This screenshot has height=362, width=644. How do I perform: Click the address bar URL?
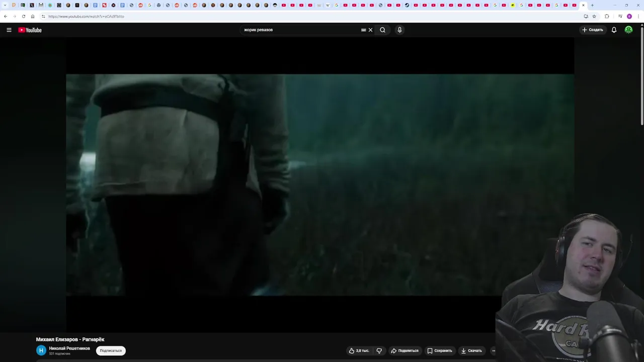pos(86,16)
